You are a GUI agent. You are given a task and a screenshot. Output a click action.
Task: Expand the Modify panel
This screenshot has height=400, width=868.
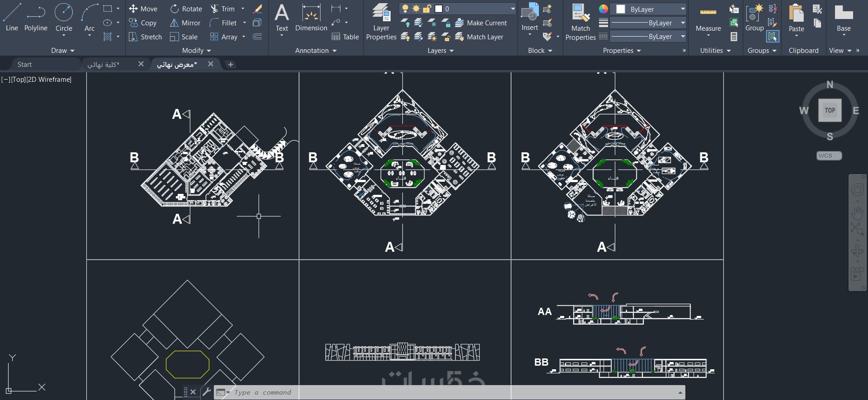pos(196,51)
